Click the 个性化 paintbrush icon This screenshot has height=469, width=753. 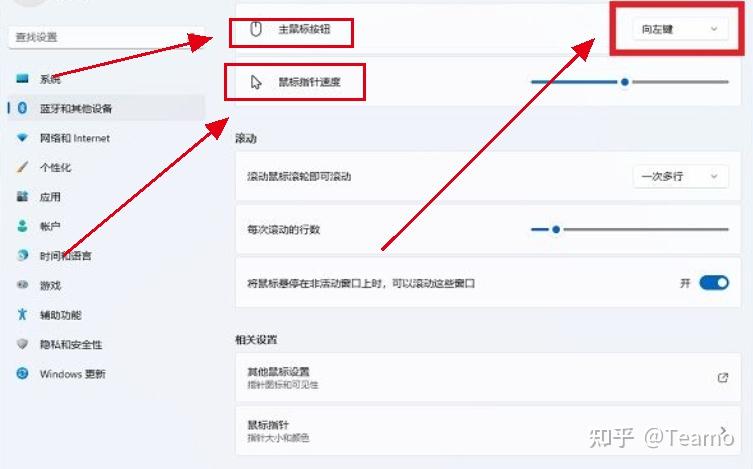point(22,167)
